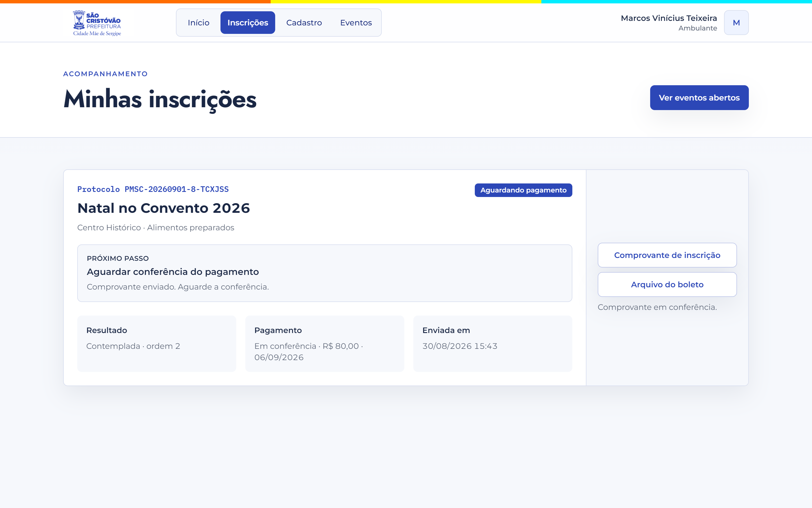Screen dimensions: 812x508
Task: Click the Marcos Vinícius Teixeira name
Action: click(669, 18)
